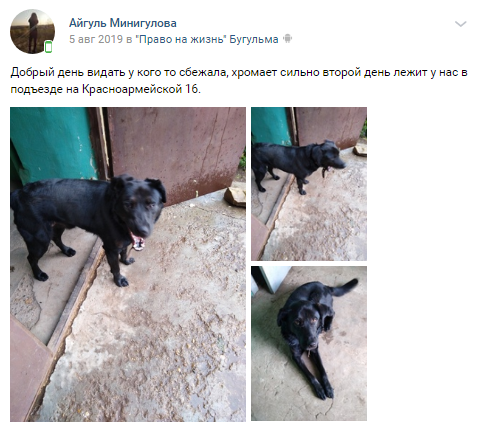Image resolution: width=480 pixels, height=436 pixels.
Task: Click the post text about Красноармейской 16
Action: [x=239, y=81]
